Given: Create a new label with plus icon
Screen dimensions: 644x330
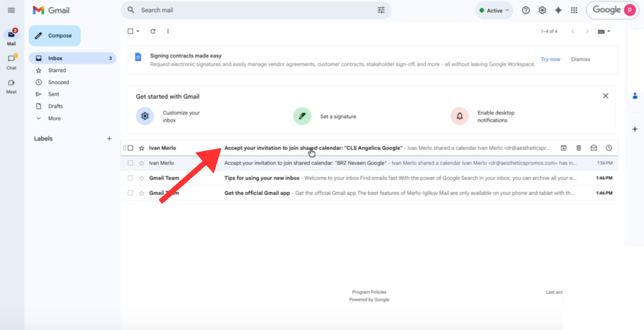Looking at the screenshot, I should tap(109, 139).
